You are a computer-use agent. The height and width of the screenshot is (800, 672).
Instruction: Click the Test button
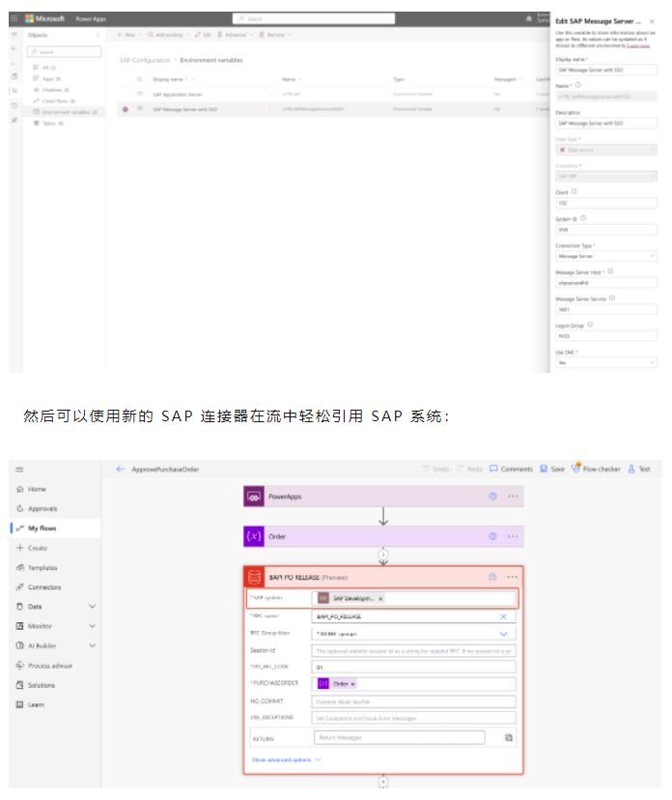639,469
